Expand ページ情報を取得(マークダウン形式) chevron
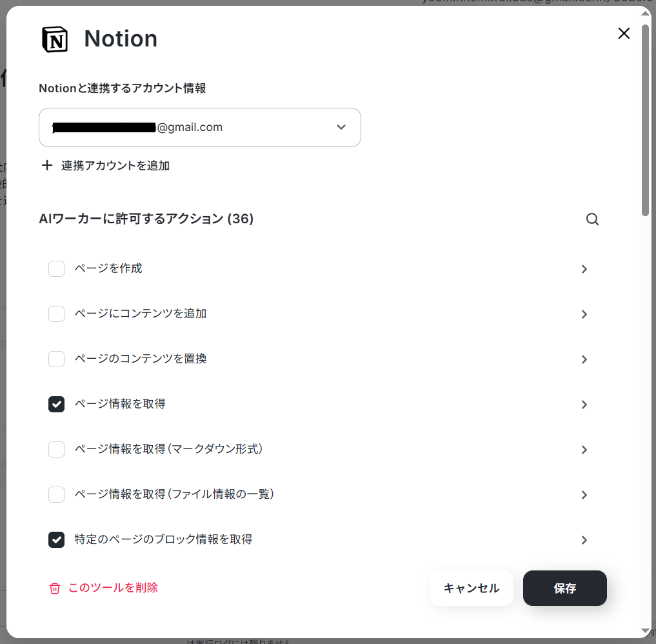This screenshot has height=644, width=656. coord(584,450)
